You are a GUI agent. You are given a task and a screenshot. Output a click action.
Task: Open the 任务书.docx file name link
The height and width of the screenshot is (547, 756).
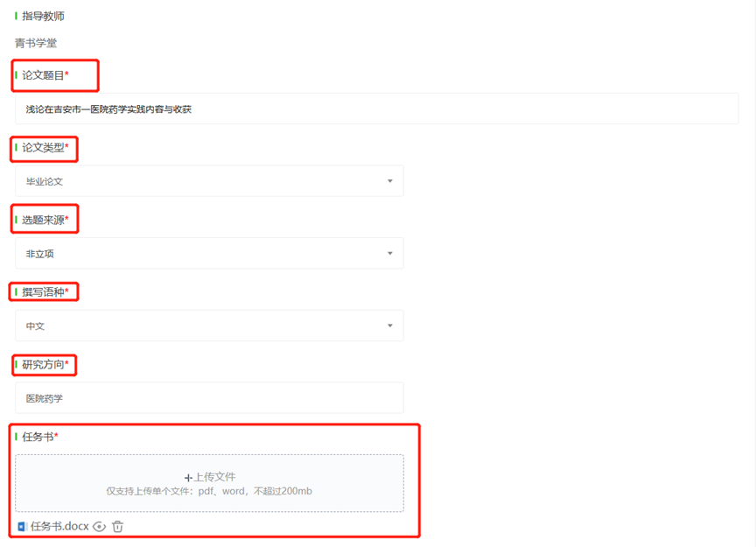coord(59,527)
